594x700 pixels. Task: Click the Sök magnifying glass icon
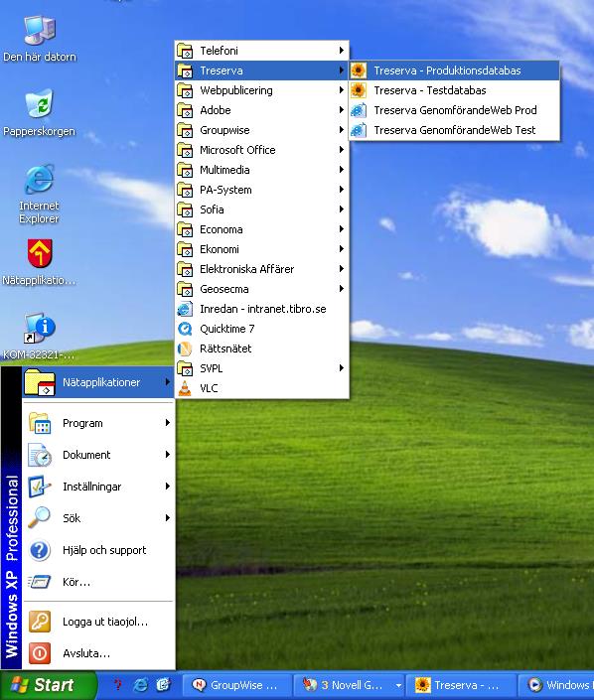click(x=40, y=518)
